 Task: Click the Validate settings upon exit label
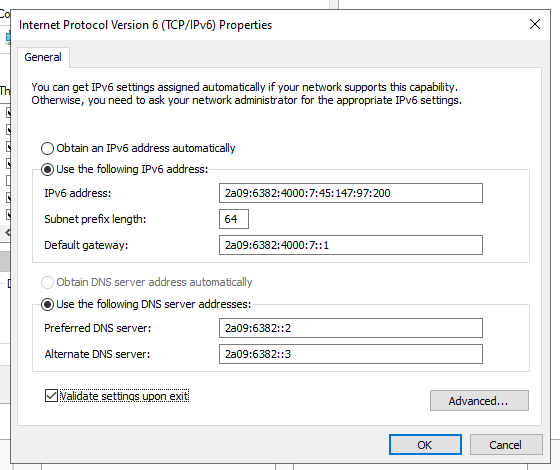[x=124, y=396]
